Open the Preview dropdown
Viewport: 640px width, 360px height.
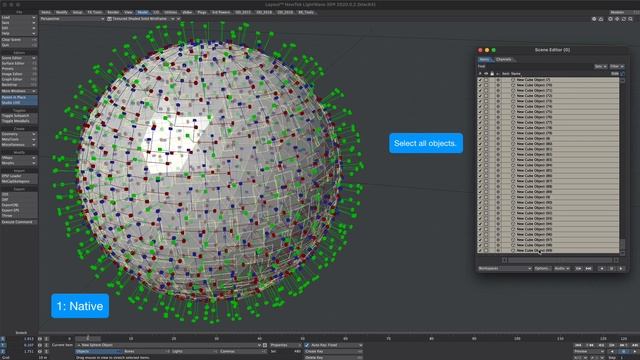(588, 351)
